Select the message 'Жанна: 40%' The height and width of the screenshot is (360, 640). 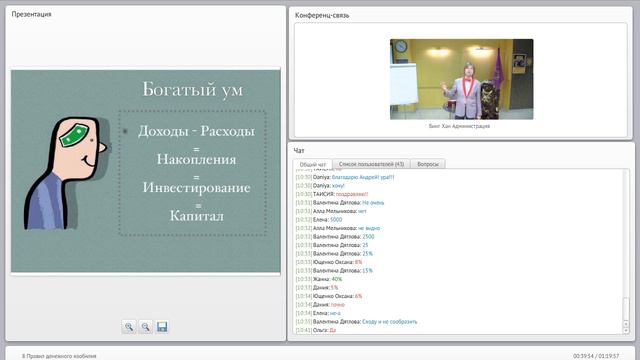pyautogui.click(x=319, y=279)
